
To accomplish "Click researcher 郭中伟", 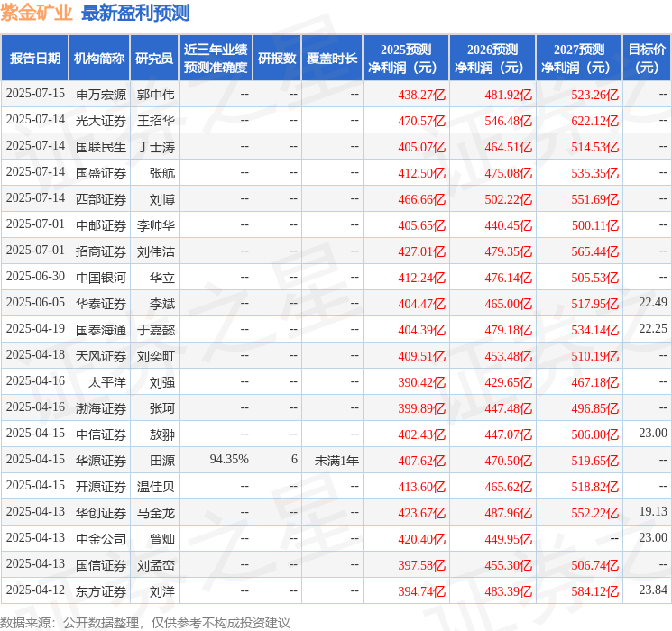I will click(x=155, y=95).
